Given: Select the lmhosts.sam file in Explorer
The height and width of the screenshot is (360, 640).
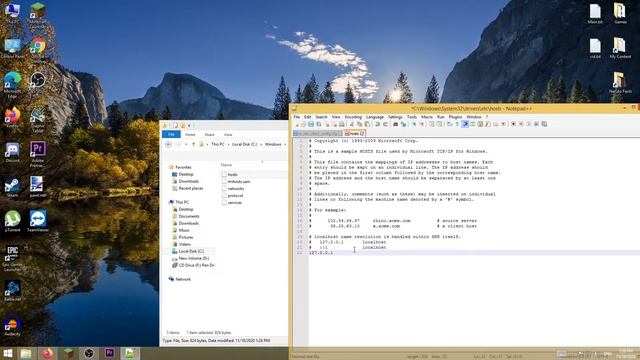Looking at the screenshot, I should (x=239, y=182).
